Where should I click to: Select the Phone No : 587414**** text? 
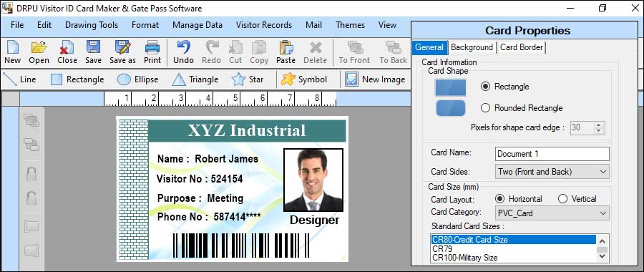pyautogui.click(x=209, y=217)
